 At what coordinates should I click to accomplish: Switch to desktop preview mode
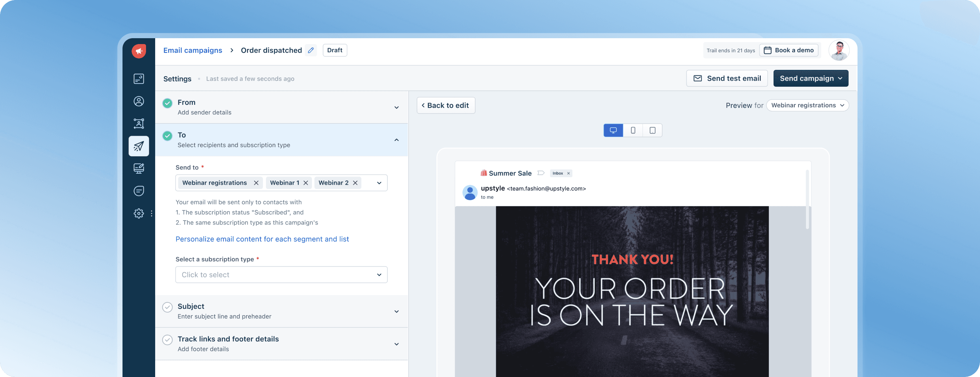point(613,130)
